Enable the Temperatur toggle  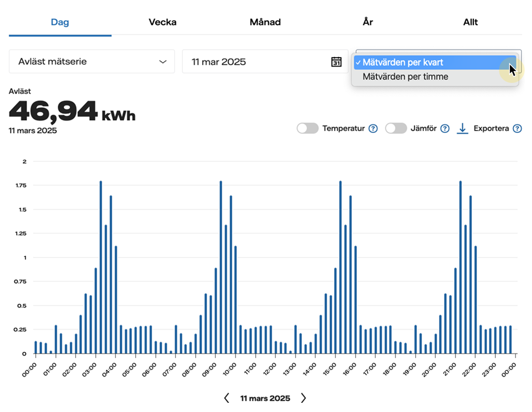click(x=307, y=129)
